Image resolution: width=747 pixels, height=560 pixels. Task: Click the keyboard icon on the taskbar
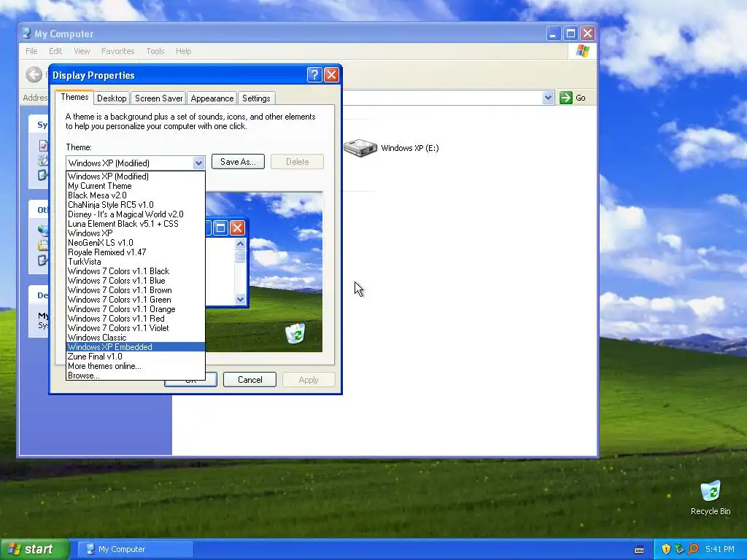coord(639,550)
